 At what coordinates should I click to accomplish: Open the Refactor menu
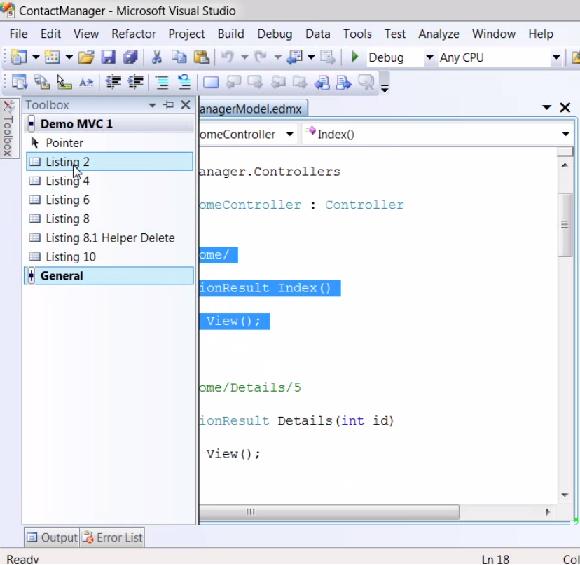tap(134, 34)
